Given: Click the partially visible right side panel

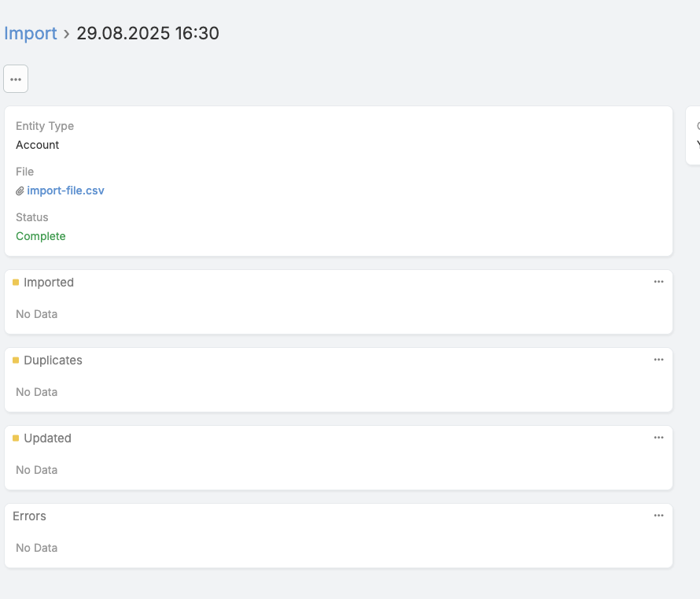Looking at the screenshot, I should pos(693,135).
